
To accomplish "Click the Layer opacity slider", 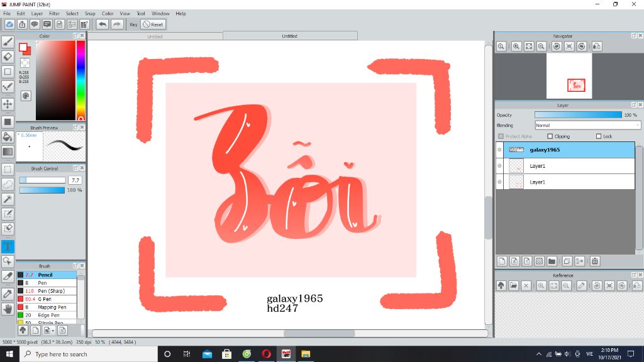I will pos(578,115).
